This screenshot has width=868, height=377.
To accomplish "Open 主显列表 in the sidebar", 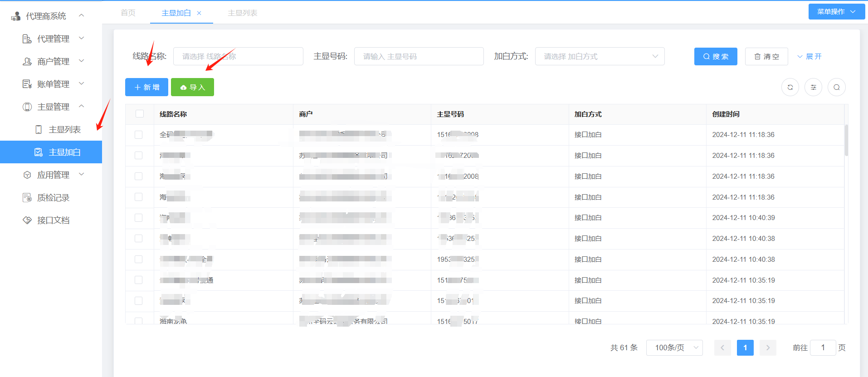I will [x=64, y=130].
